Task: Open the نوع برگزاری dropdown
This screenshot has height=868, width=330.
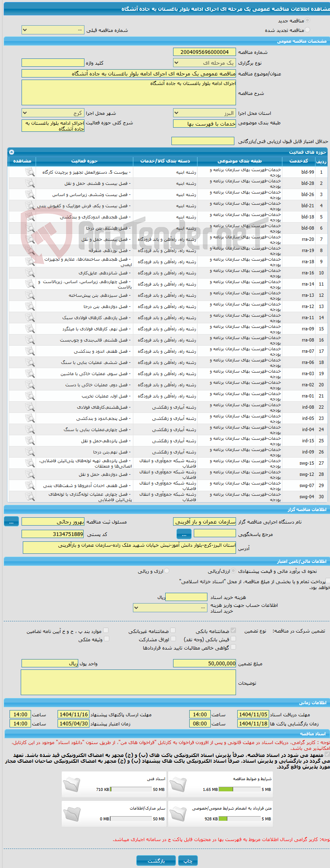Action: point(205,63)
